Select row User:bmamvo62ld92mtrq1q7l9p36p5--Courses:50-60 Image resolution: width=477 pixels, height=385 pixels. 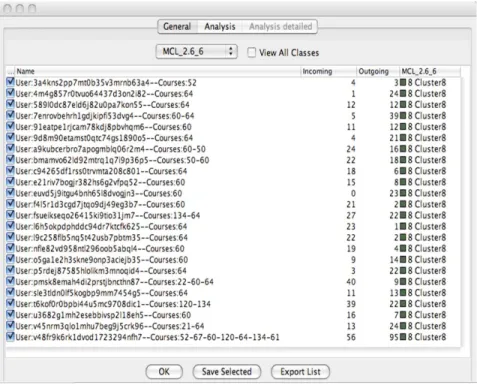coord(233,160)
